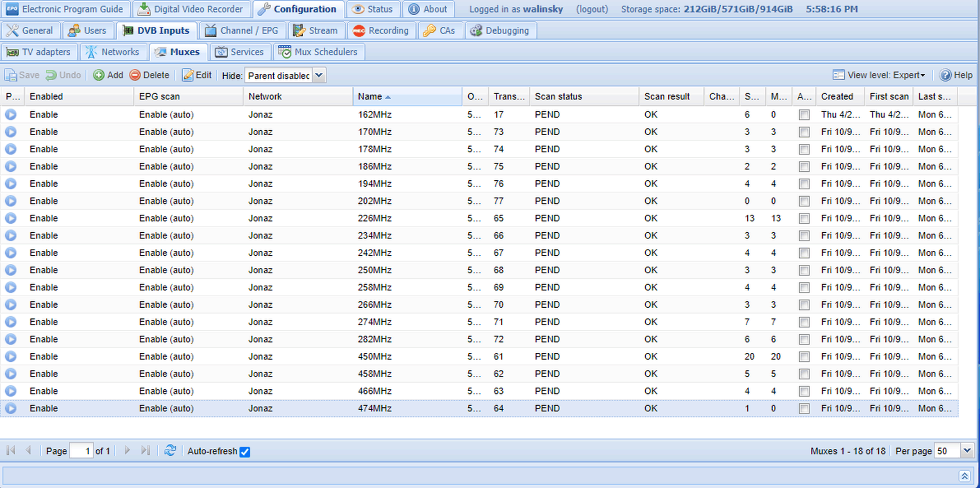This screenshot has height=488, width=980.
Task: Play the 274MHz mux
Action: pos(11,322)
